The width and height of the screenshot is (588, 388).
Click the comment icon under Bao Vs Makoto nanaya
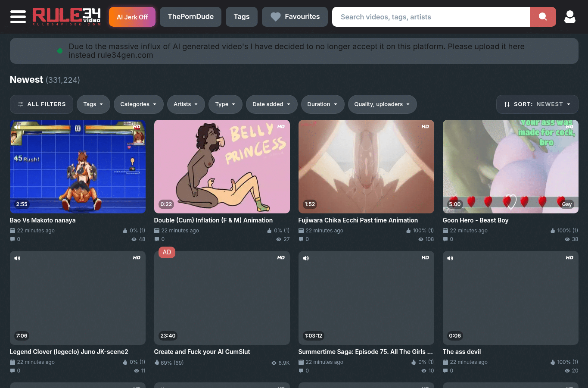(12, 239)
